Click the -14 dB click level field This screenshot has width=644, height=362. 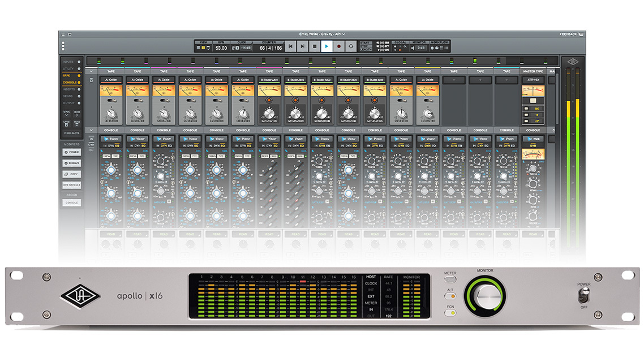click(246, 48)
